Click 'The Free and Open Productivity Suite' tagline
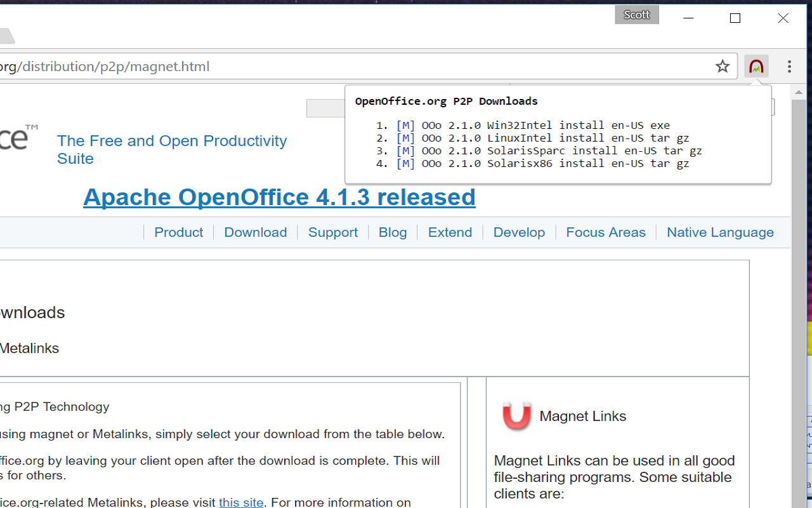This screenshot has width=812, height=508. pos(172,149)
